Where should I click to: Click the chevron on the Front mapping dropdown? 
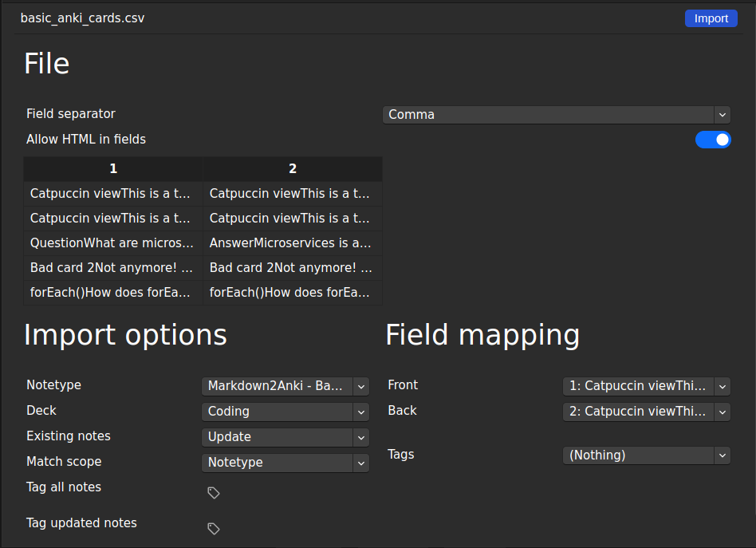tap(722, 386)
